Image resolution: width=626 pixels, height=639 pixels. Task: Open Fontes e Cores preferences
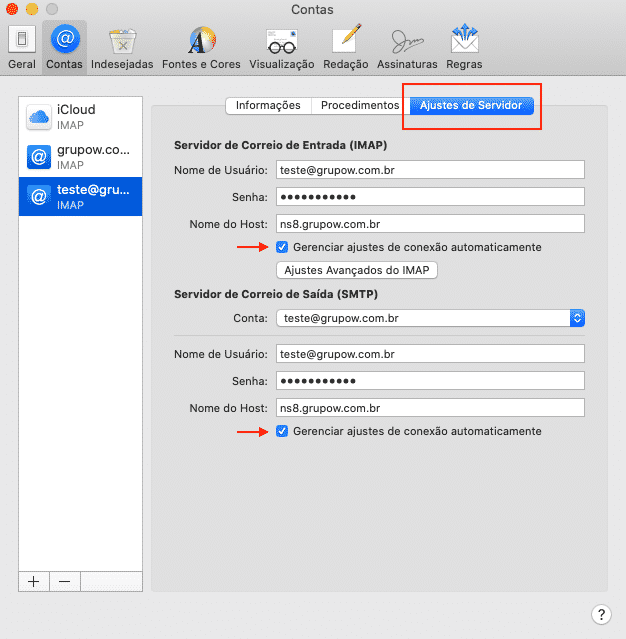(201, 48)
